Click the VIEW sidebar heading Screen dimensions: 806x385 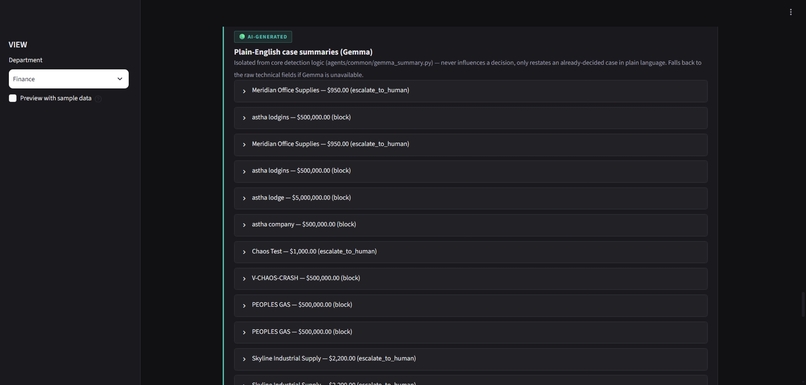coord(18,45)
